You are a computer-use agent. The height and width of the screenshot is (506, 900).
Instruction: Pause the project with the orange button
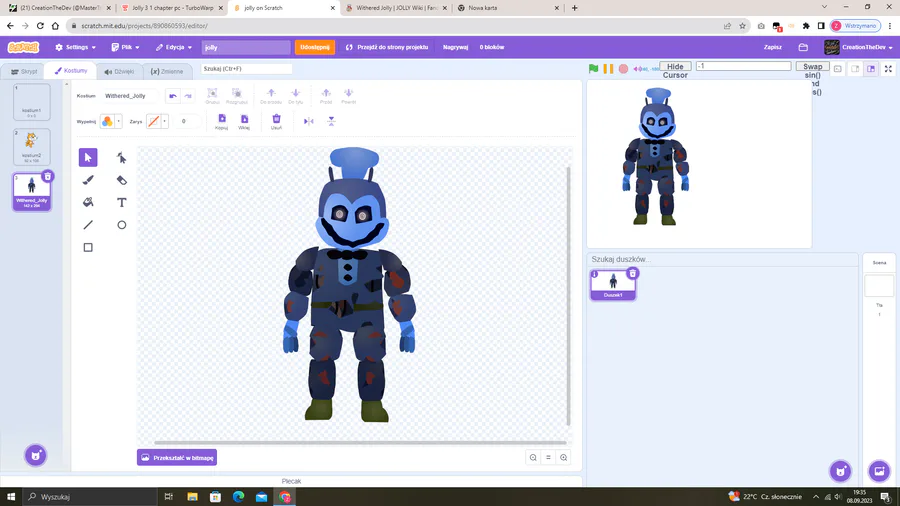[x=608, y=69]
